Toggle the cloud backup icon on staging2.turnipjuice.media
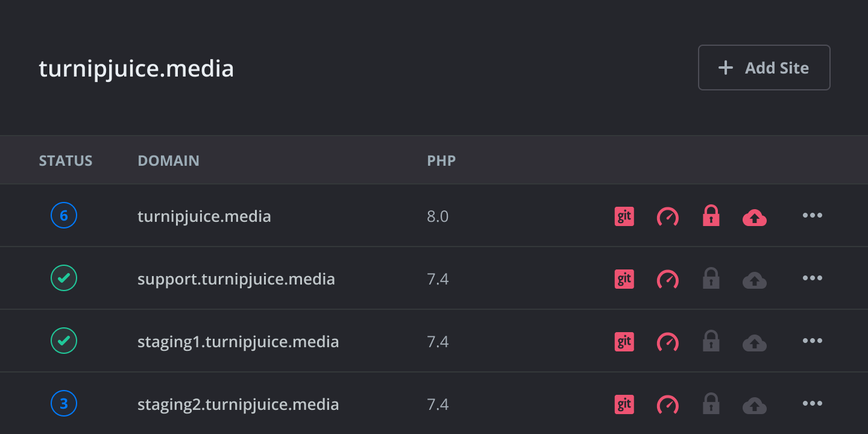Screen dimensions: 868x434 point(754,404)
